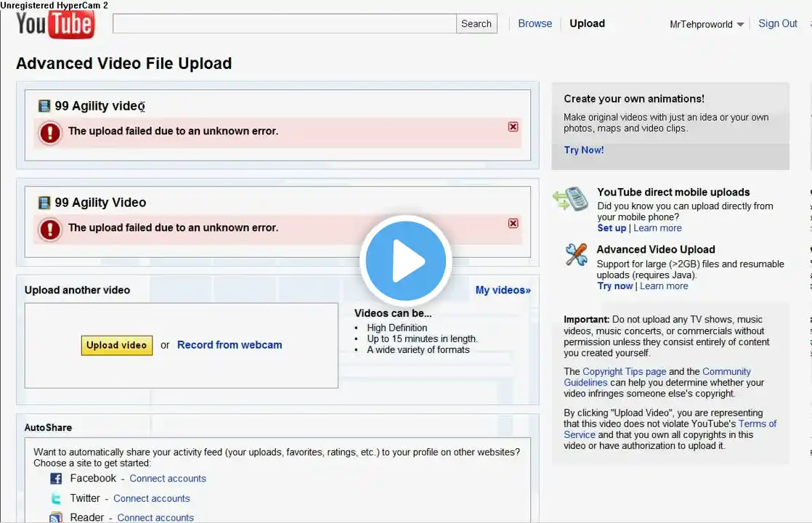Click the Record from webcam link
The image size is (812, 523).
click(x=230, y=345)
